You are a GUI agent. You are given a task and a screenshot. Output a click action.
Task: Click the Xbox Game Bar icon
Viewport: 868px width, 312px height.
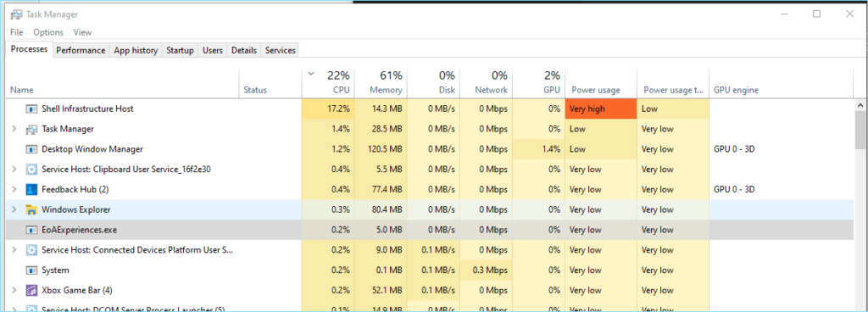click(x=31, y=291)
